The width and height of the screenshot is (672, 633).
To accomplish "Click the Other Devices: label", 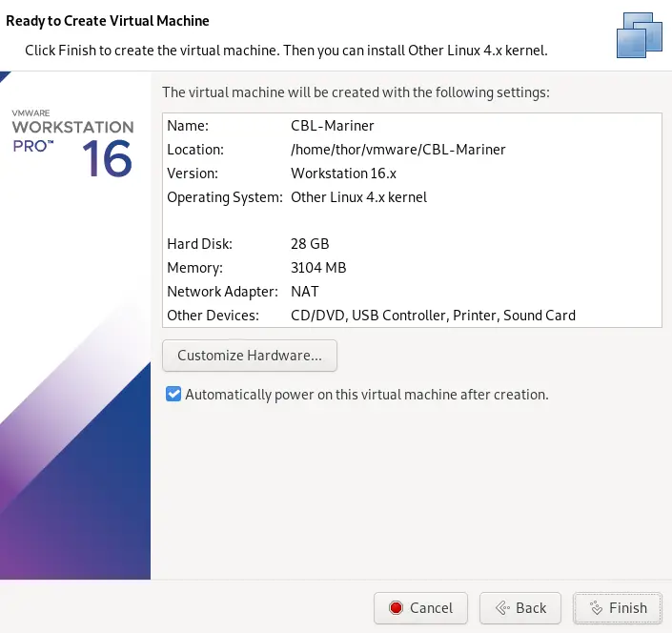I will pyautogui.click(x=213, y=316).
